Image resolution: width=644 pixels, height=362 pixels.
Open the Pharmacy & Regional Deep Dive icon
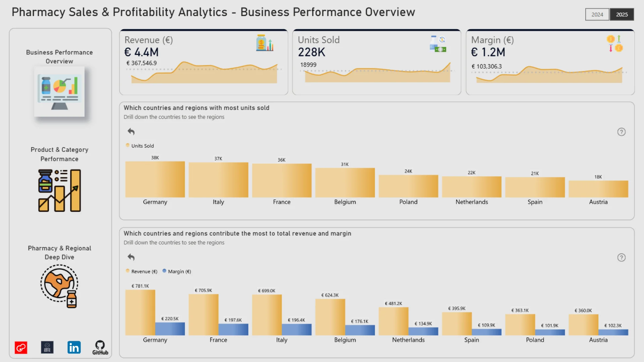[x=59, y=286]
